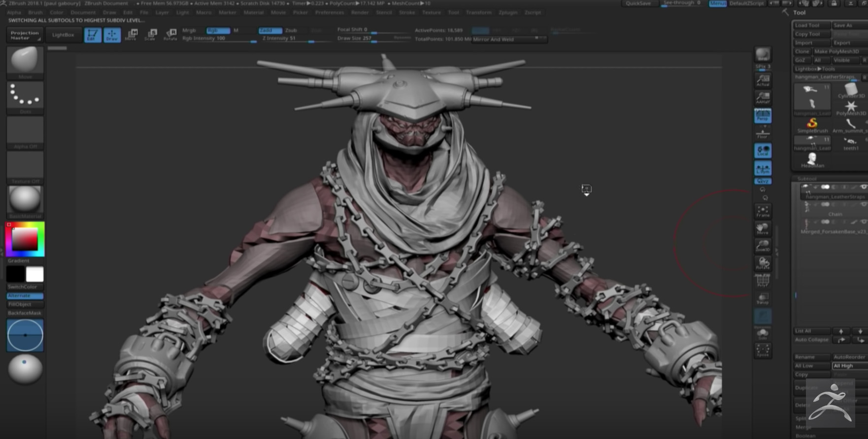This screenshot has height=439, width=868.
Task: Toggle Chain subtool visibility eye
Action: [x=863, y=204]
